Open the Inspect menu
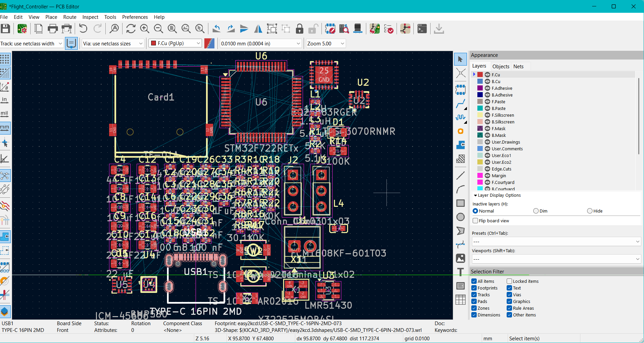The image size is (644, 343). (90, 17)
